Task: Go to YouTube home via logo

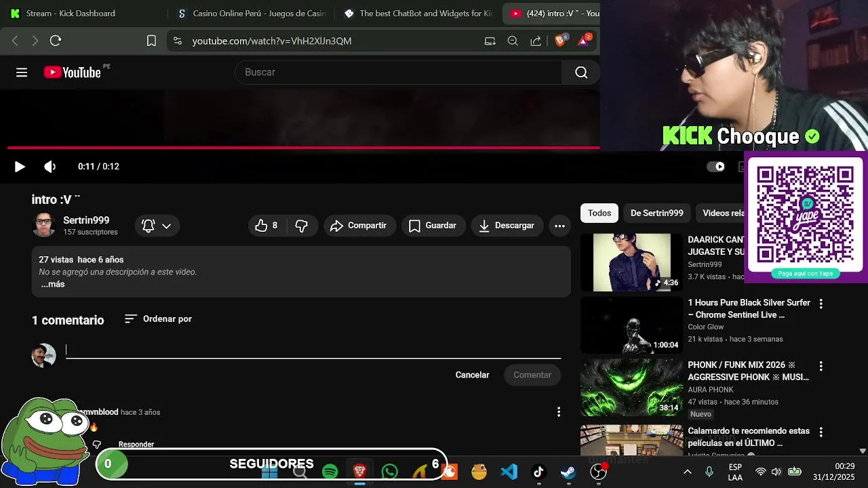Action: [x=72, y=73]
